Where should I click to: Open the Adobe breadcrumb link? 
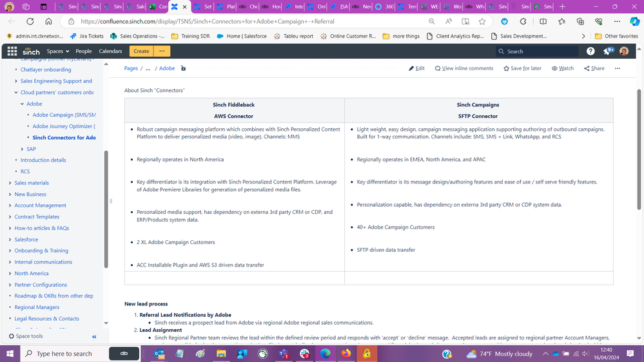[167, 68]
